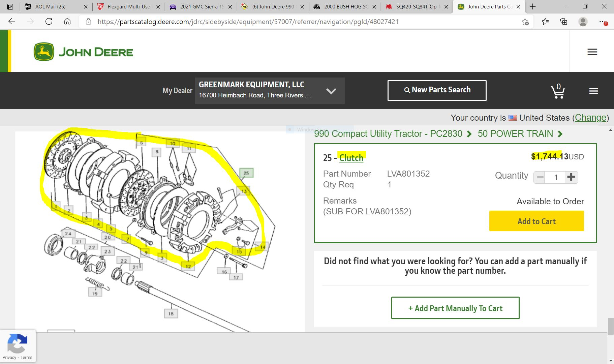Click part number LVA801352 text

coord(408,174)
